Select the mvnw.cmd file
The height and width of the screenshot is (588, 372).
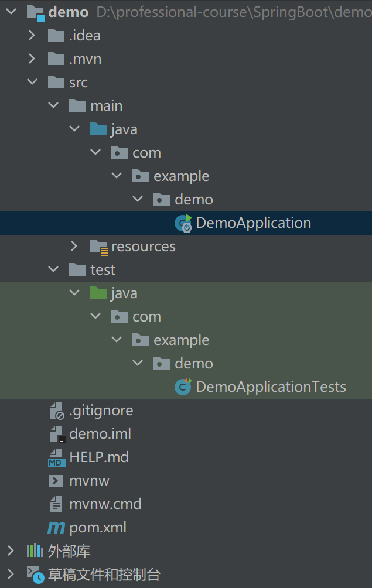[x=105, y=504]
